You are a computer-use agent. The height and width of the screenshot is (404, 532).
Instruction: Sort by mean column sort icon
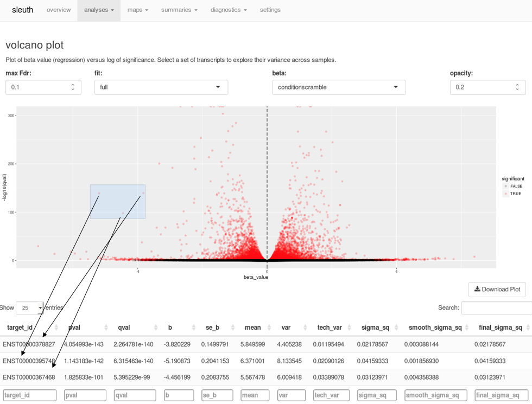coord(271,328)
